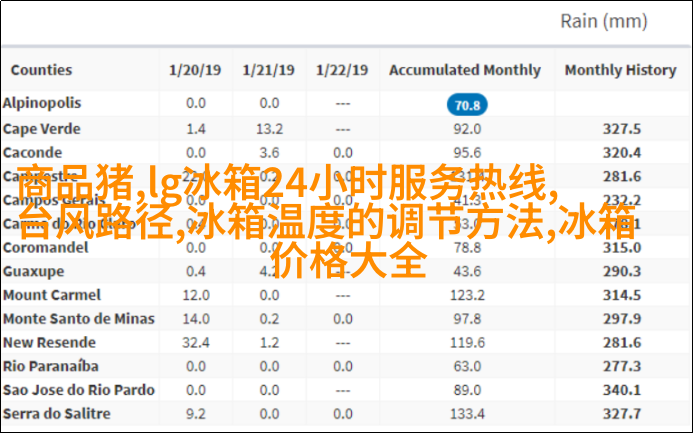The height and width of the screenshot is (434, 694).
Task: Click Alpinopolis 1/20/19 value 0.0
Action: click(x=196, y=103)
